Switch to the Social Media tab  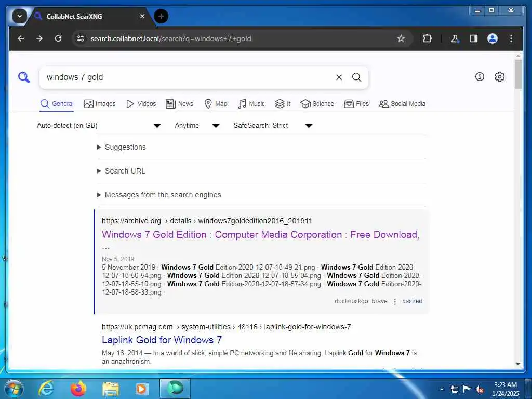402,104
